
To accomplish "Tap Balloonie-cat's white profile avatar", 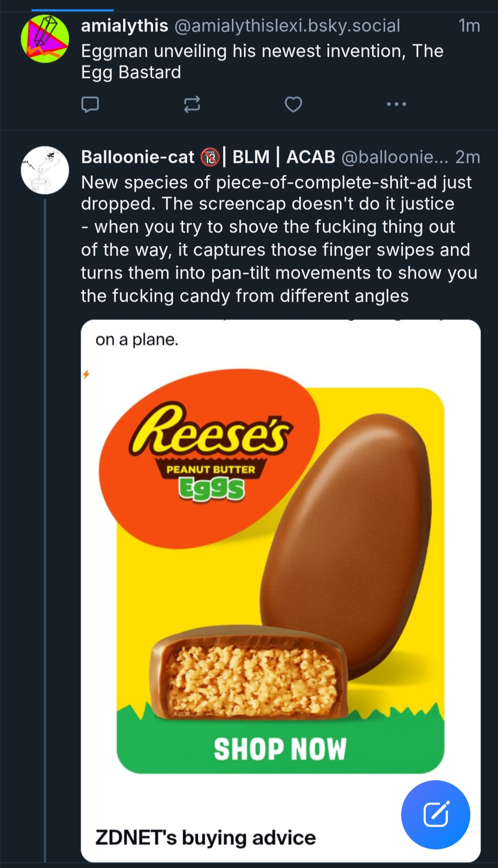I will (45, 170).
